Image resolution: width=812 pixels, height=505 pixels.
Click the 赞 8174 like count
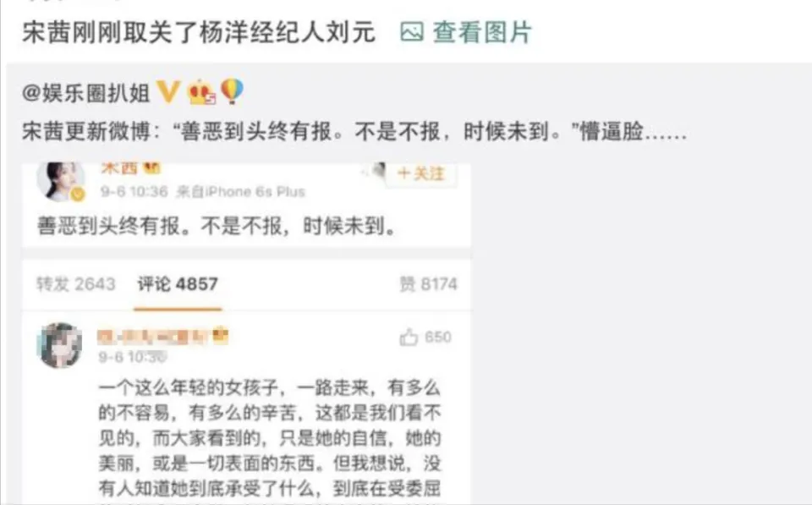tap(428, 284)
